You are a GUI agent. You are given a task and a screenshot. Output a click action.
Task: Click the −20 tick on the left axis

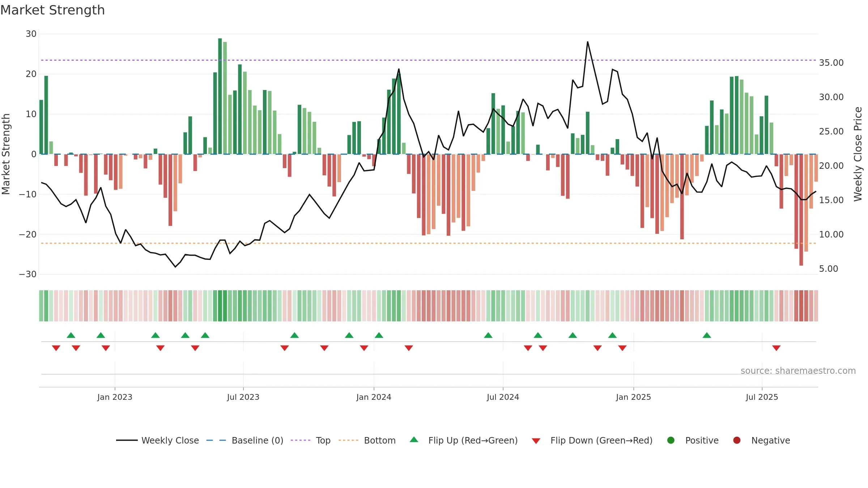click(28, 234)
